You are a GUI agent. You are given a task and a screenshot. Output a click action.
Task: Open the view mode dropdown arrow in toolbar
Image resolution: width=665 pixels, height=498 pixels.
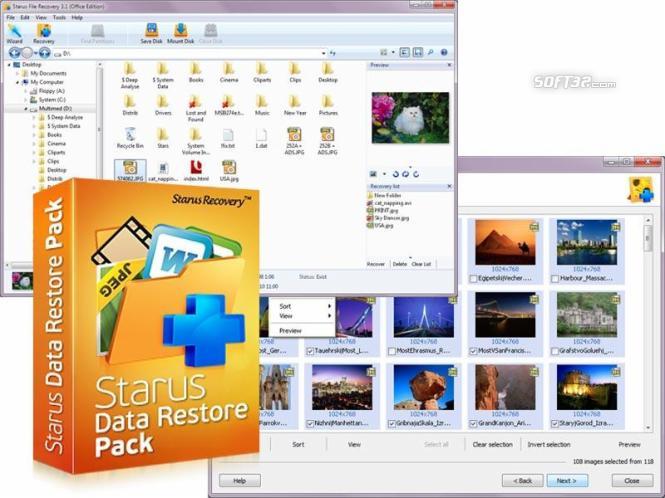click(393, 52)
